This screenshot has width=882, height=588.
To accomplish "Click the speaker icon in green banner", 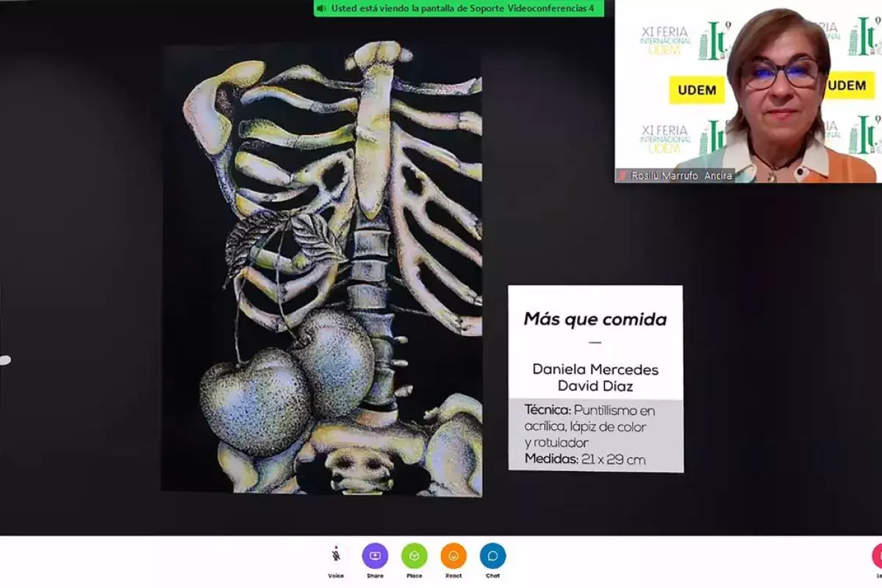I will coord(321,8).
